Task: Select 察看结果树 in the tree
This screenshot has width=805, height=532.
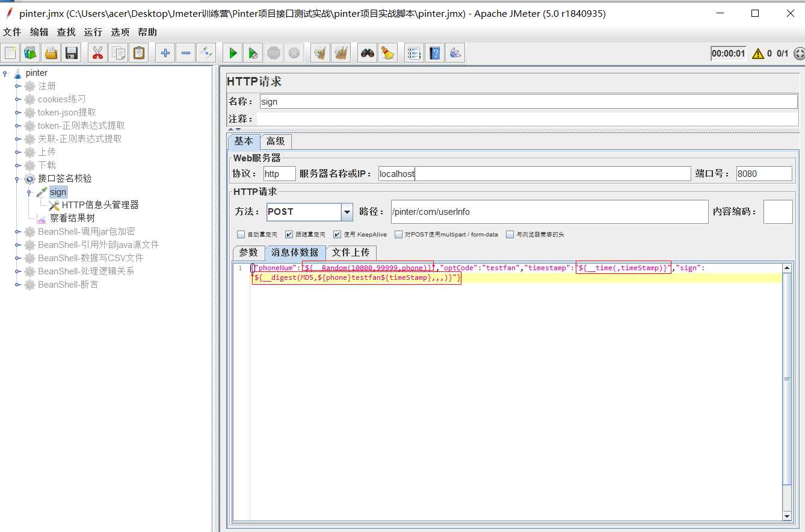Action: (x=72, y=218)
